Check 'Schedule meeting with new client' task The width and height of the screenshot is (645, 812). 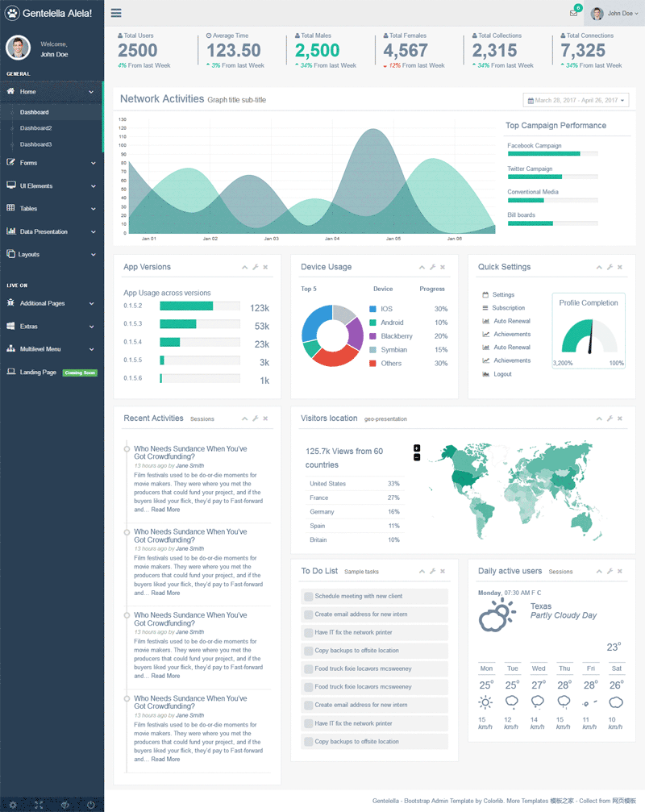click(309, 597)
